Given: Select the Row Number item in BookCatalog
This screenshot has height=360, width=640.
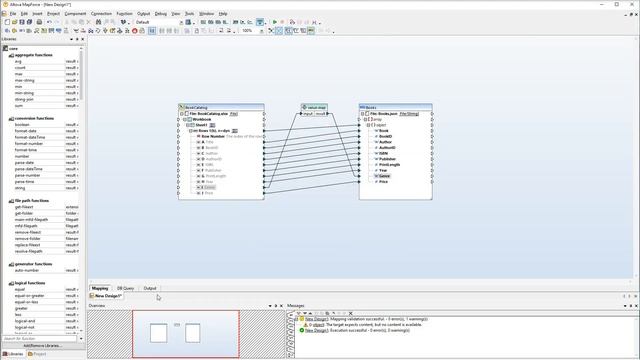Looking at the screenshot, I should pyautogui.click(x=213, y=136).
